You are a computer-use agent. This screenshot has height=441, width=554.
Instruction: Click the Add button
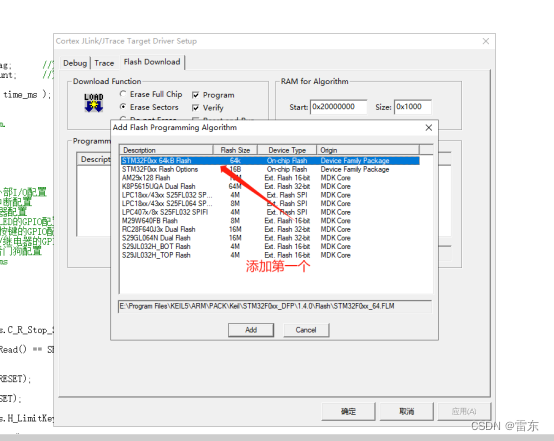251,330
